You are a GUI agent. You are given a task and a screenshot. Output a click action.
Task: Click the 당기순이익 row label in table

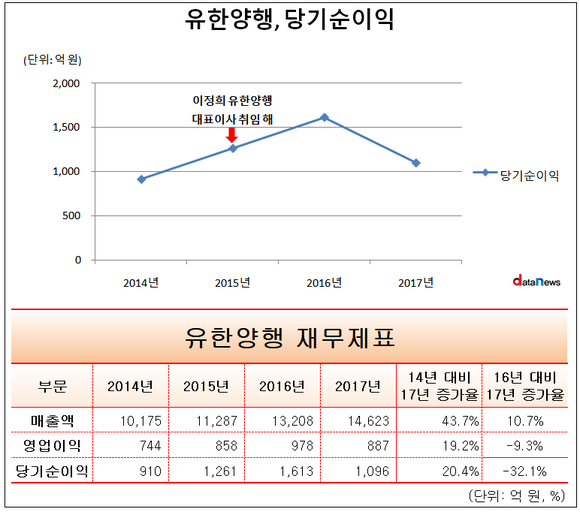(52, 471)
